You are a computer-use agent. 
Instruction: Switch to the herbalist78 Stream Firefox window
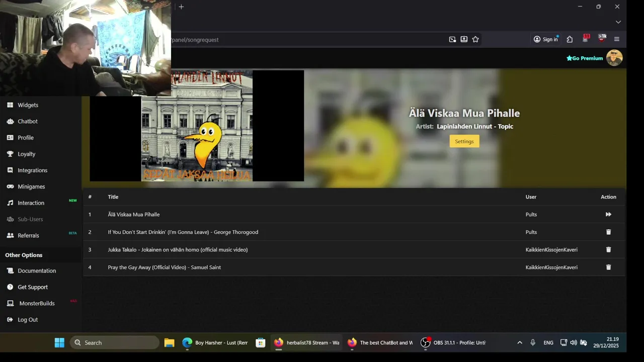click(x=306, y=342)
